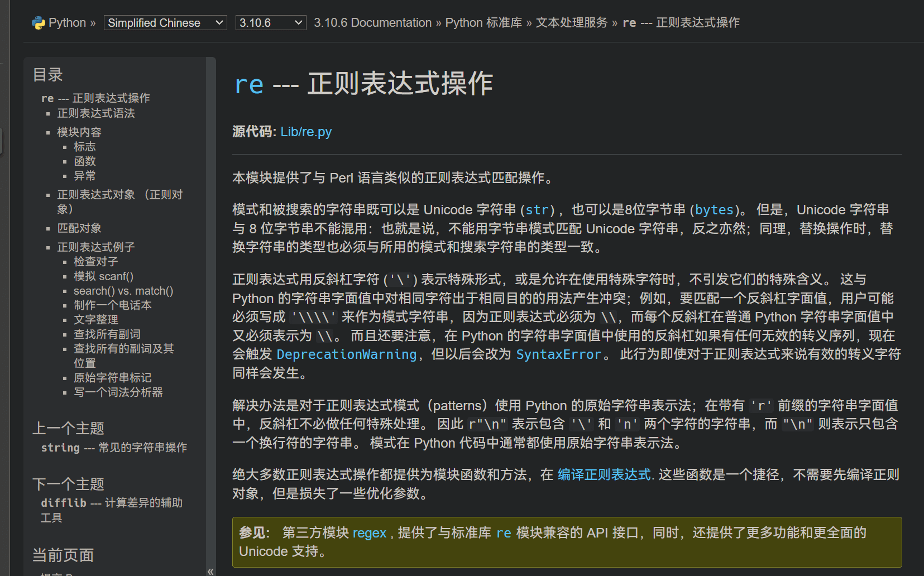
Task: Click the Python logo icon
Action: (39, 23)
